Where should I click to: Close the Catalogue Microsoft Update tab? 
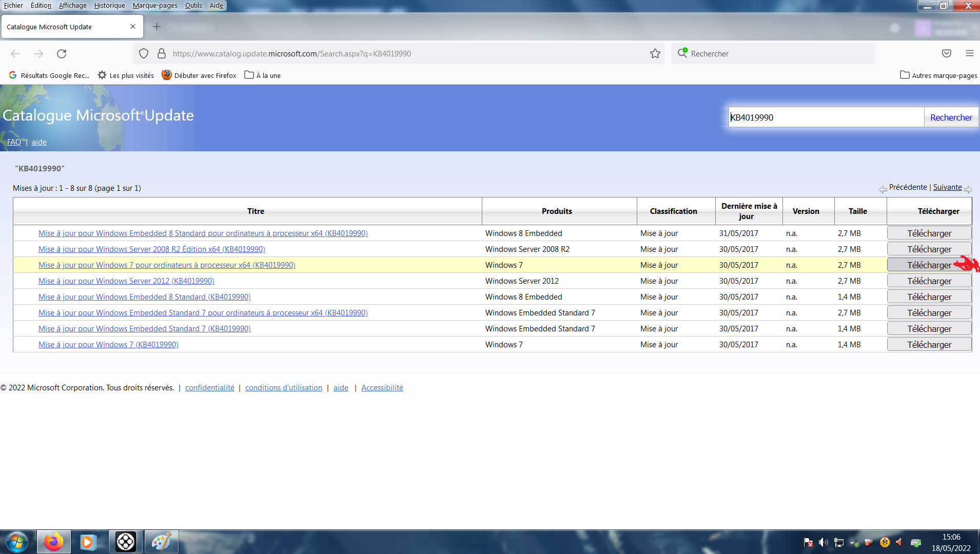[133, 27]
